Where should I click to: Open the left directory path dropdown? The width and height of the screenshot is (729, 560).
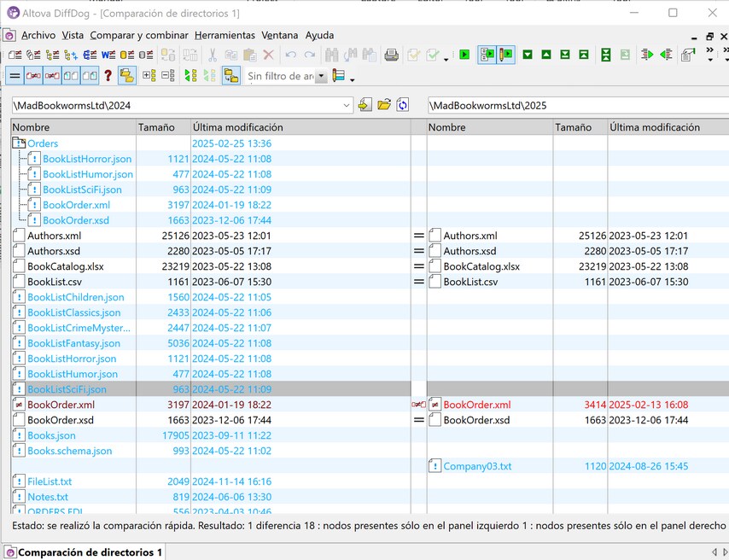347,105
